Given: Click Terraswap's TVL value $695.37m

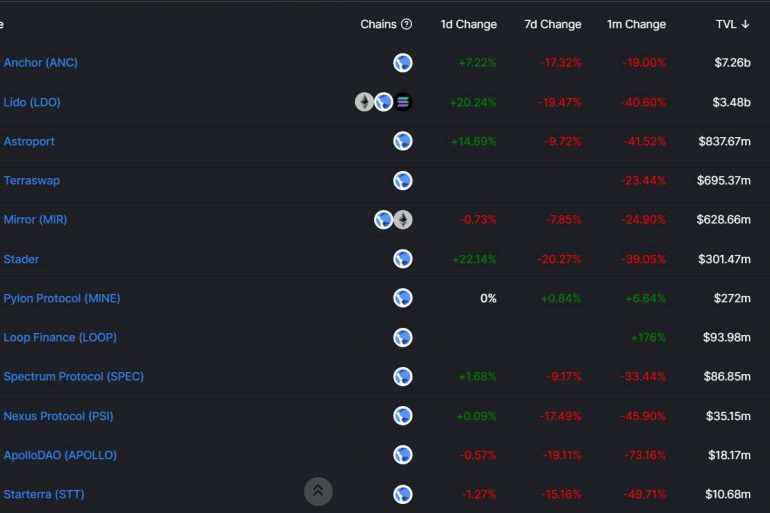Looking at the screenshot, I should click(723, 181).
